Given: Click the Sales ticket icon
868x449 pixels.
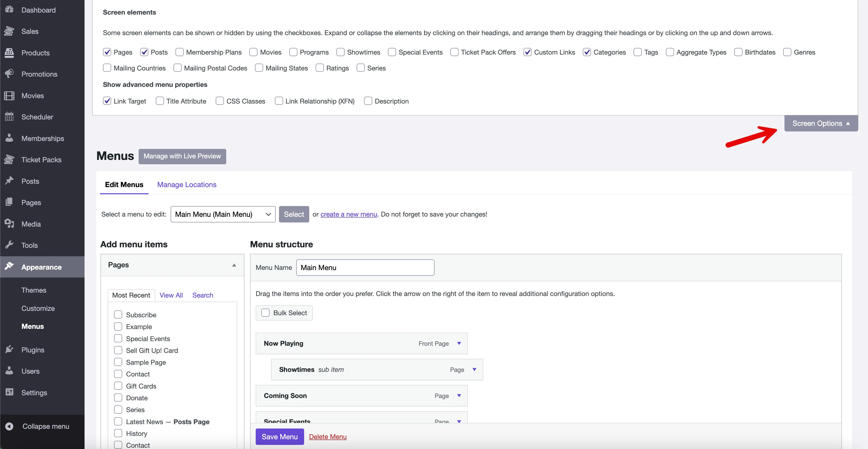Looking at the screenshot, I should click(x=9, y=31).
